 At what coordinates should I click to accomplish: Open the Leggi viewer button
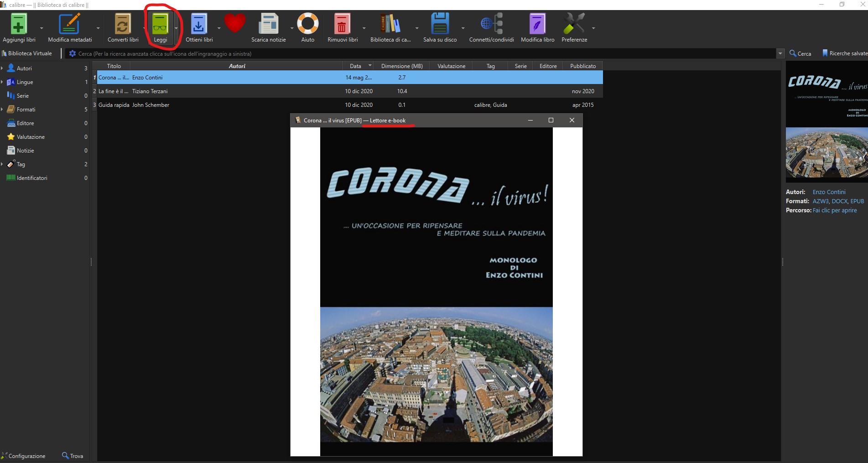tap(160, 24)
